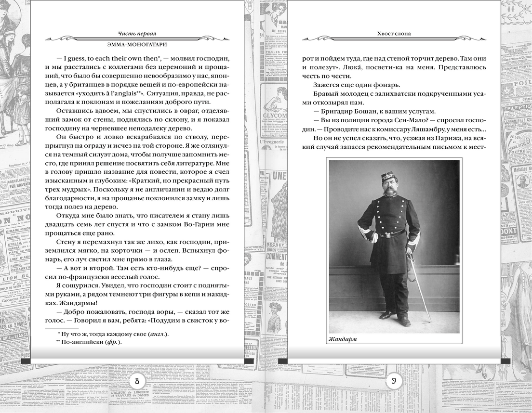Click the black square at right page's bottom corner

coord(505,361)
